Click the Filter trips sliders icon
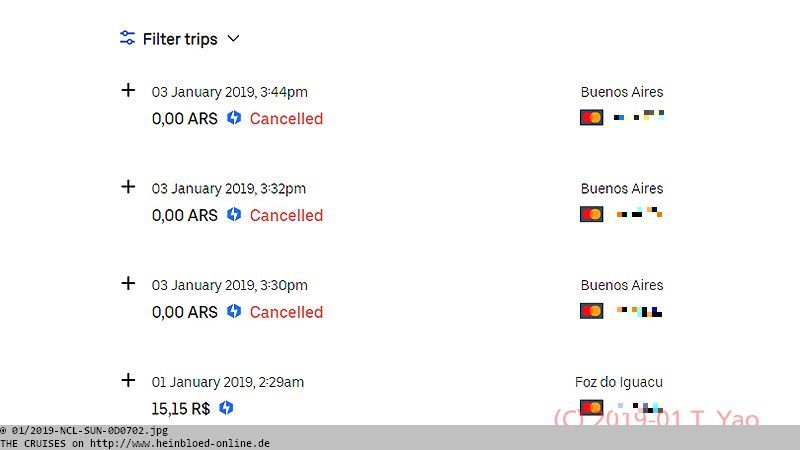The image size is (800, 450). [x=127, y=38]
